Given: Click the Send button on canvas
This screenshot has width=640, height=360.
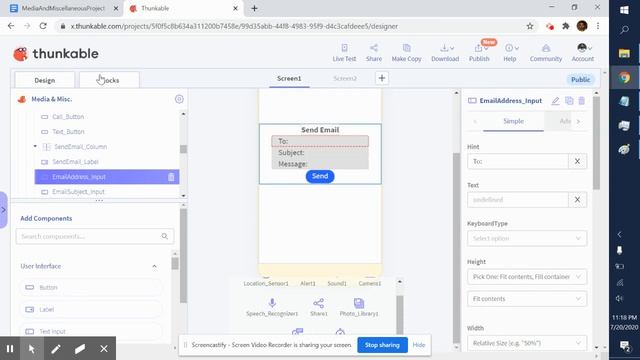Looking at the screenshot, I should click(x=320, y=176).
